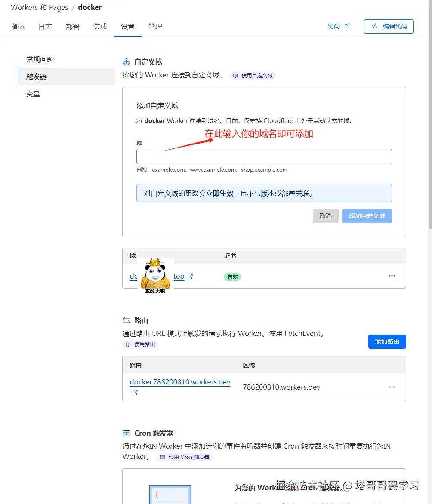Open the 指标 tab
432x504 pixels.
[18, 26]
